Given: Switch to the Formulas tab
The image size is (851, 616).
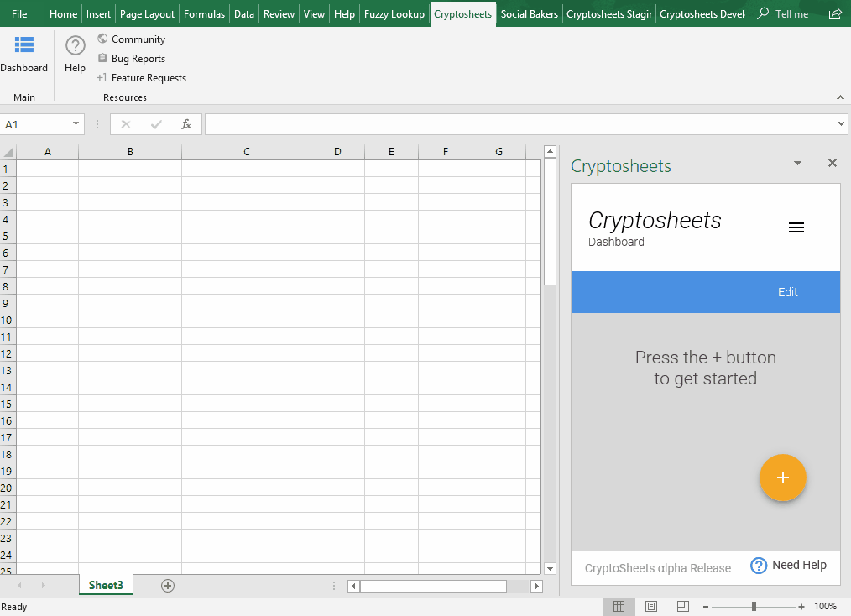Looking at the screenshot, I should tap(204, 13).
